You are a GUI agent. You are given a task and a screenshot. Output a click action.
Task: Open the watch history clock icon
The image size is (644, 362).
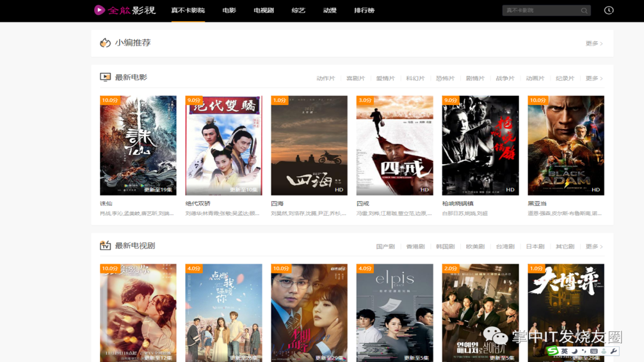(609, 10)
